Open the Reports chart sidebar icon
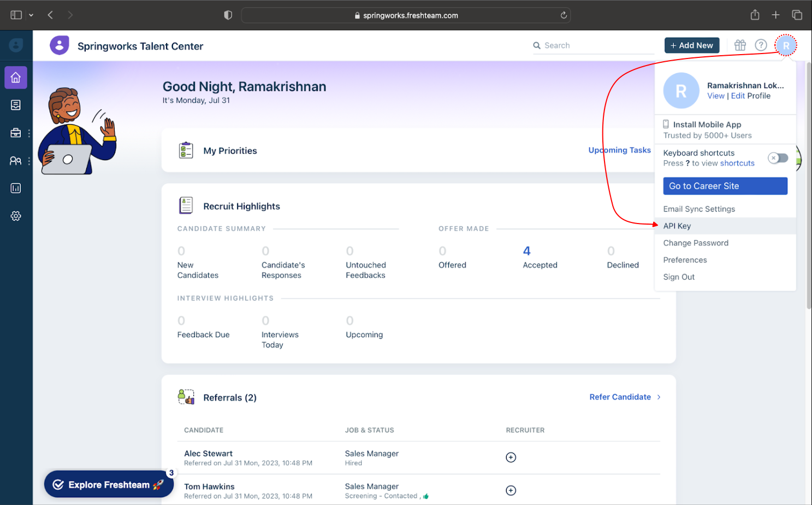The width and height of the screenshot is (812, 505). (x=16, y=188)
